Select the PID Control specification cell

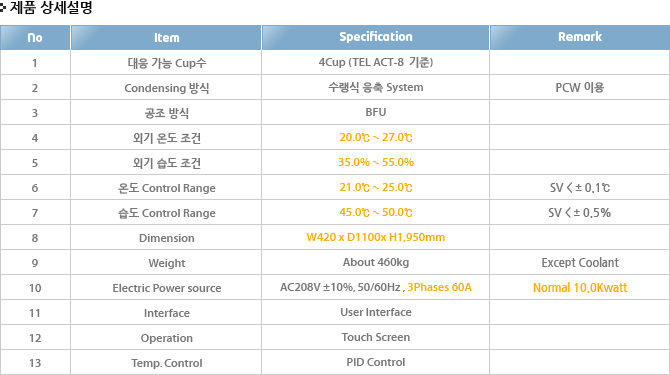coord(376,362)
